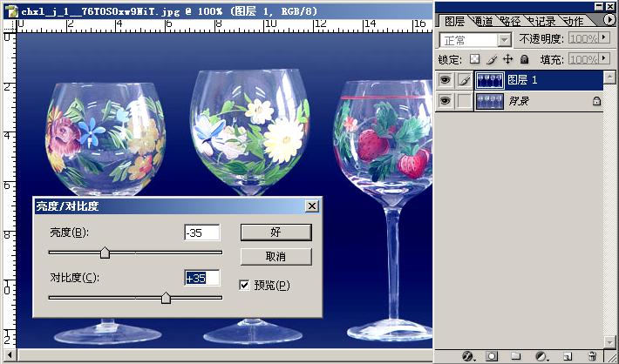Open the 填充 fill slider arrow

click(x=603, y=58)
